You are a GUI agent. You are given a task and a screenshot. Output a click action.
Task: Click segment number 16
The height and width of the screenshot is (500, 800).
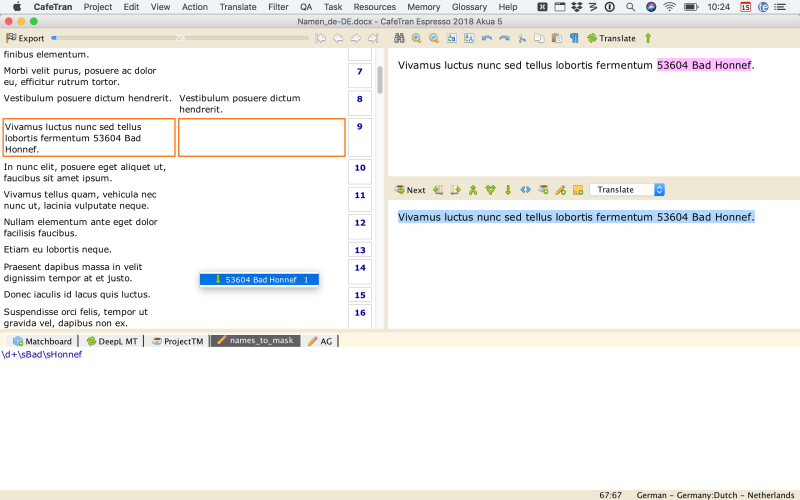(360, 317)
